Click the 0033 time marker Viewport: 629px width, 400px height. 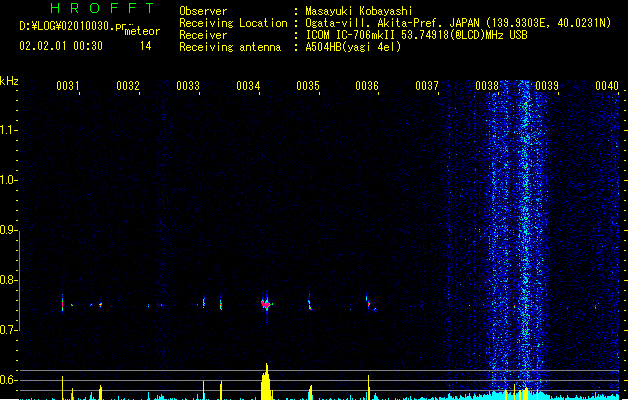188,86
